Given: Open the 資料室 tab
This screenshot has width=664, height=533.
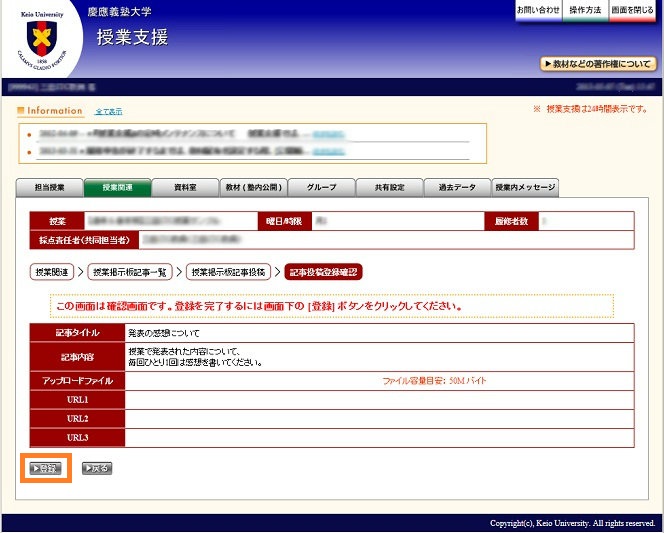Looking at the screenshot, I should coord(184,188).
